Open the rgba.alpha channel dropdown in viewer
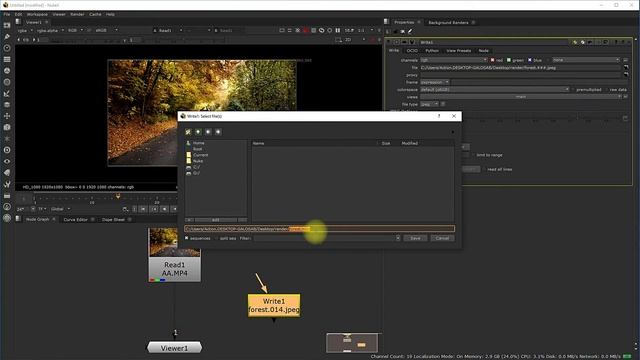The height and width of the screenshot is (360, 640). click(x=50, y=30)
